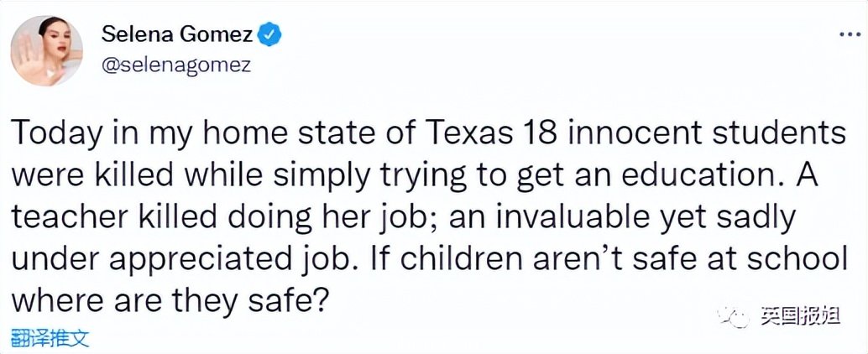Open the Selena Gomez display name link
This screenshot has width=868, height=354.
point(177,35)
